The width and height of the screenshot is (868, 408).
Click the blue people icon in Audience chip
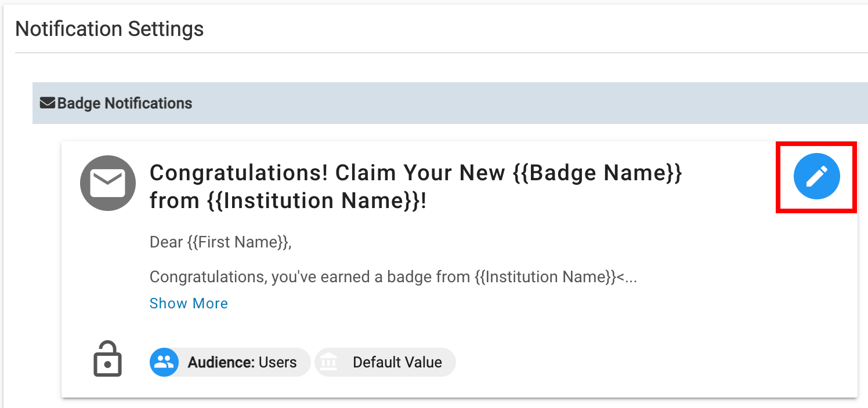pyautogui.click(x=164, y=362)
